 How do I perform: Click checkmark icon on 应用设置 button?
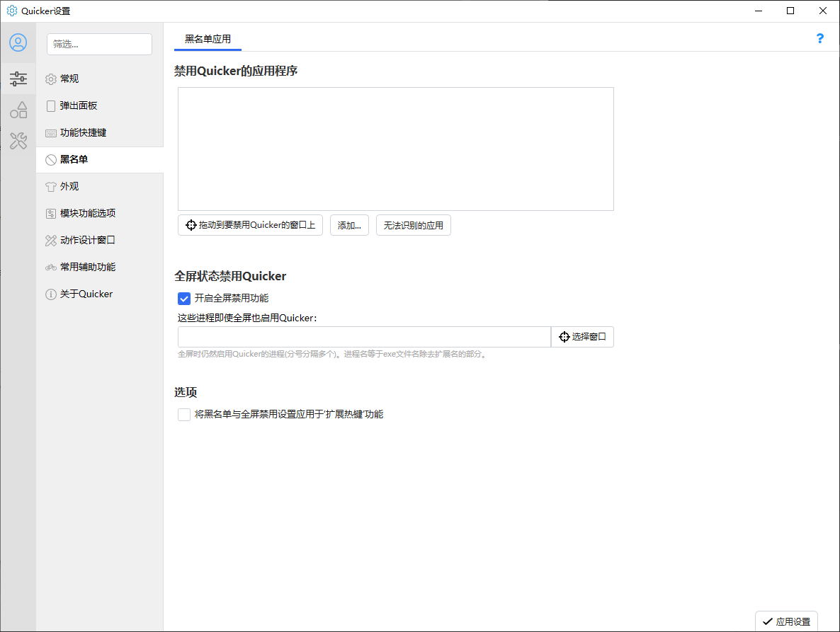(768, 622)
